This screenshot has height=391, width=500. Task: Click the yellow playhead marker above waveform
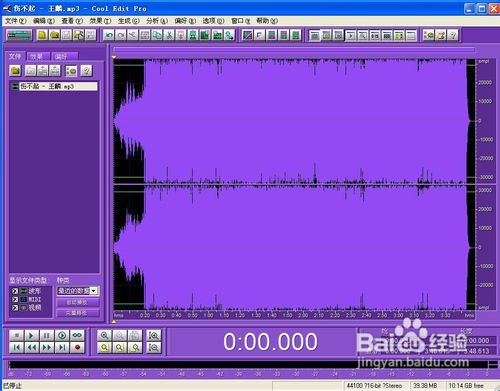tap(114, 57)
